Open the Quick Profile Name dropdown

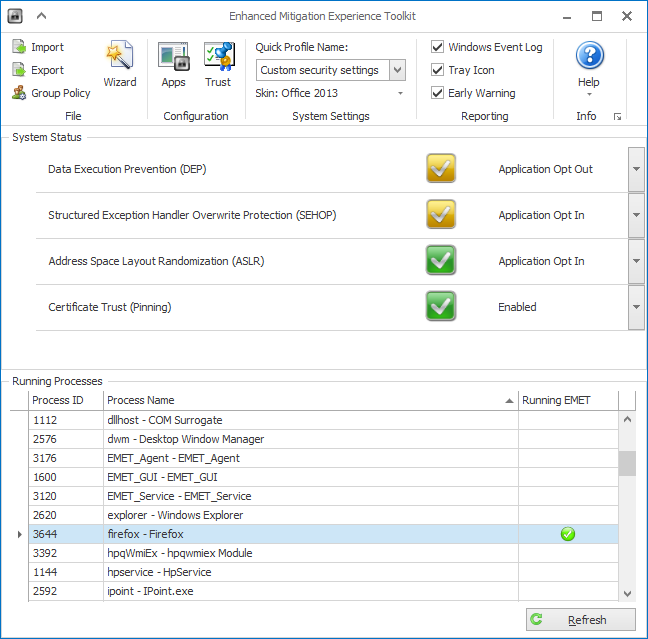(x=397, y=70)
